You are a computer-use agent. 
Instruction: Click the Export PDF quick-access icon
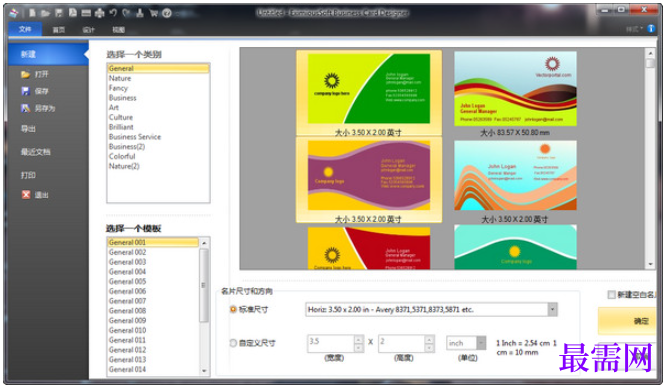pos(73,13)
